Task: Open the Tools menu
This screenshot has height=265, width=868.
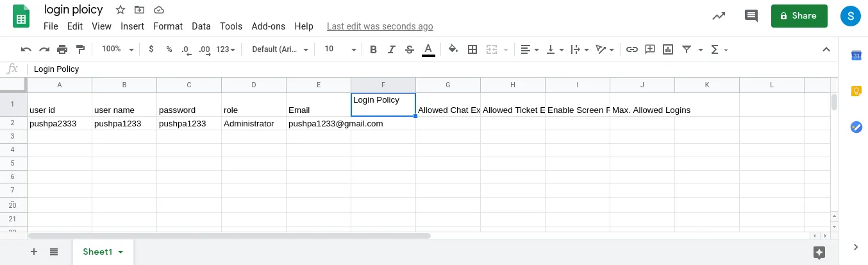Action: [231, 26]
